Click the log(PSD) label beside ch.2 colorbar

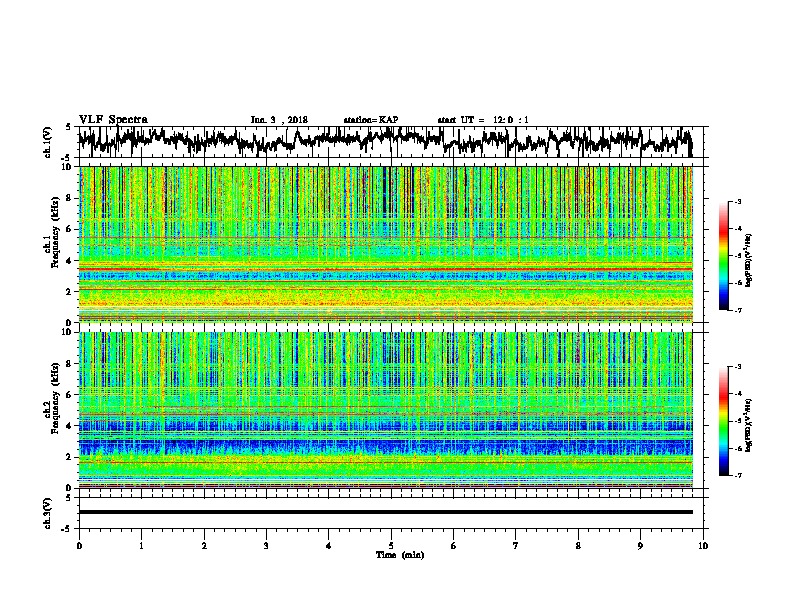pos(750,426)
